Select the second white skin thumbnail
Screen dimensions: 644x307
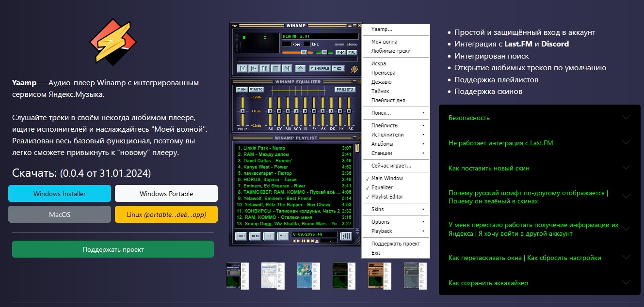273,276
